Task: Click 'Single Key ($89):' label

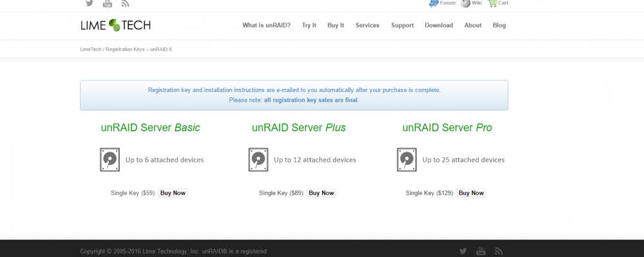Action: point(282,193)
